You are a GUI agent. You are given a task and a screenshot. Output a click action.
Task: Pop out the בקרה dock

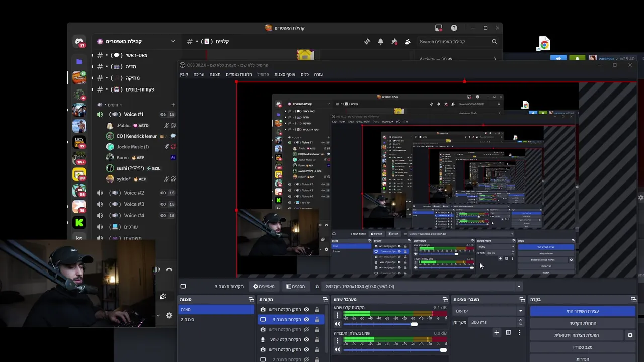click(x=634, y=300)
